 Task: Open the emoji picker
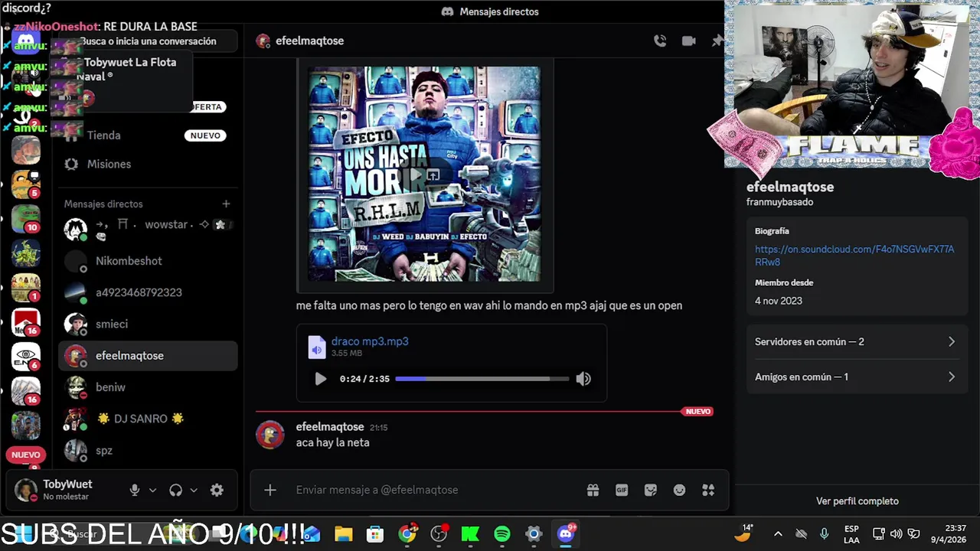[x=680, y=490]
